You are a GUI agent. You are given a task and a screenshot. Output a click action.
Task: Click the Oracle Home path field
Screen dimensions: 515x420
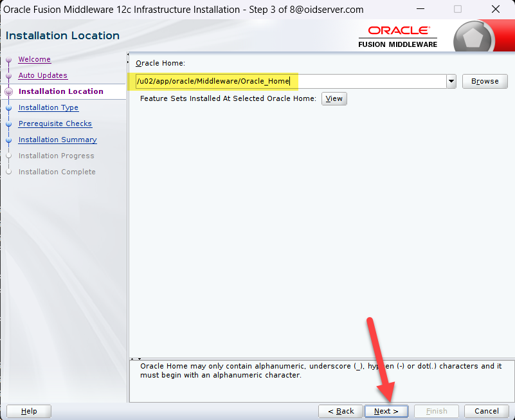point(289,81)
